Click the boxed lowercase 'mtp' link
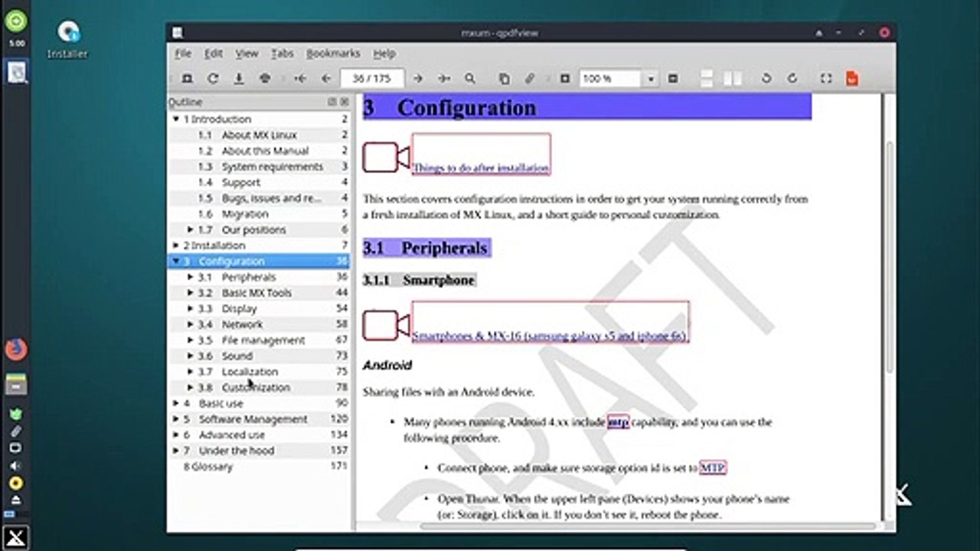 tap(618, 422)
